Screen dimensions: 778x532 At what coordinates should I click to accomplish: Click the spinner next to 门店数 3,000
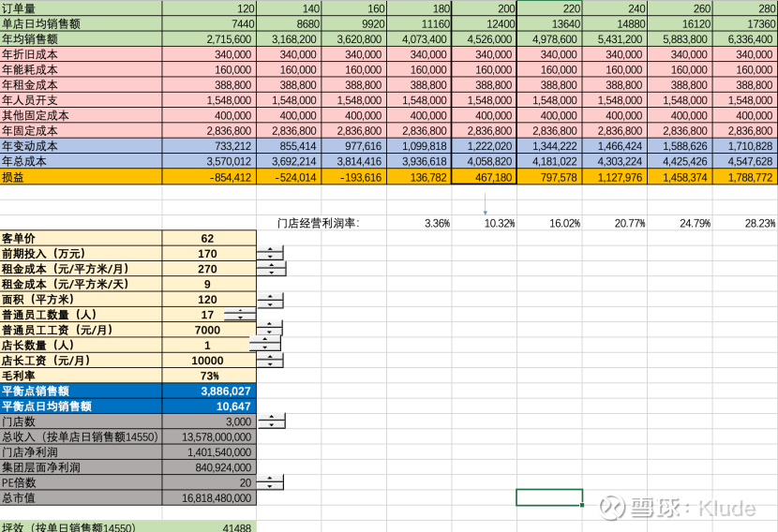click(272, 421)
